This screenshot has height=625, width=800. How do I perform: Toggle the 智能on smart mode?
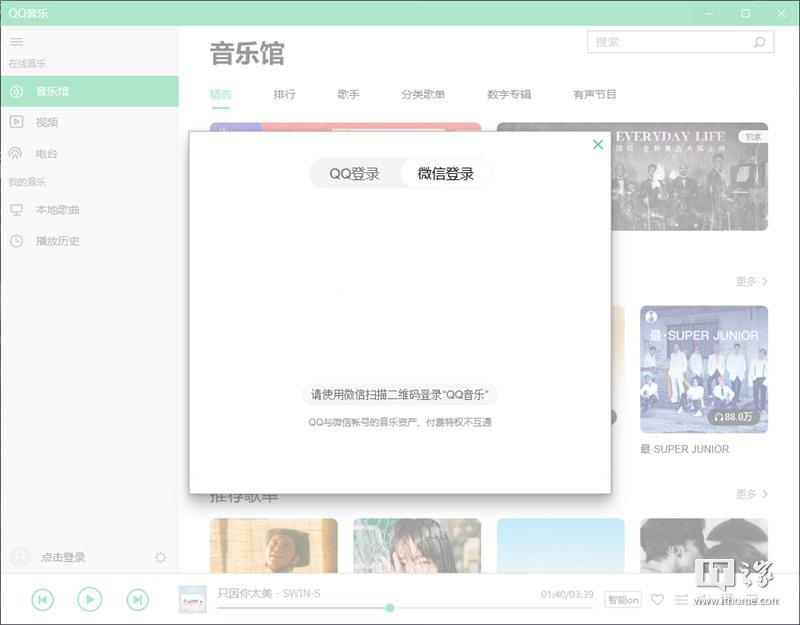click(623, 600)
